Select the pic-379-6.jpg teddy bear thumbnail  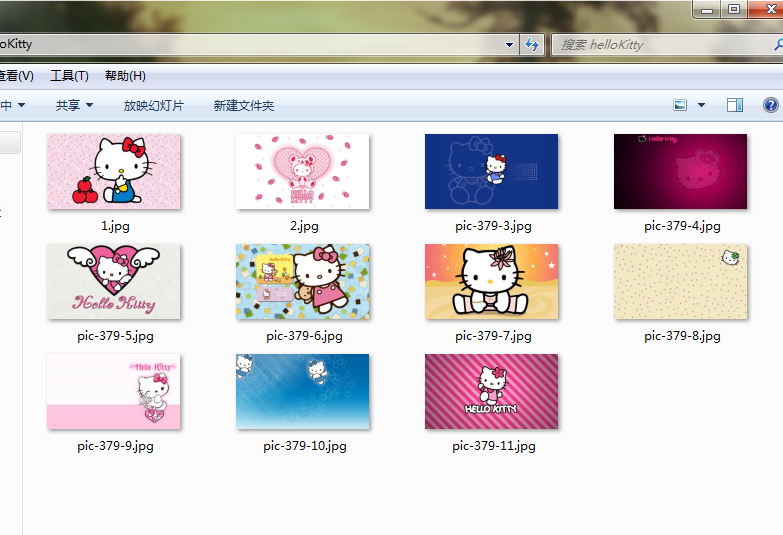click(x=303, y=281)
